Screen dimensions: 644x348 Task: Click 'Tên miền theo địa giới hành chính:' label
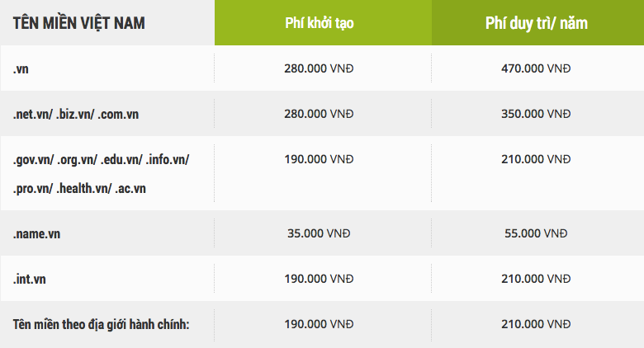[101, 325]
